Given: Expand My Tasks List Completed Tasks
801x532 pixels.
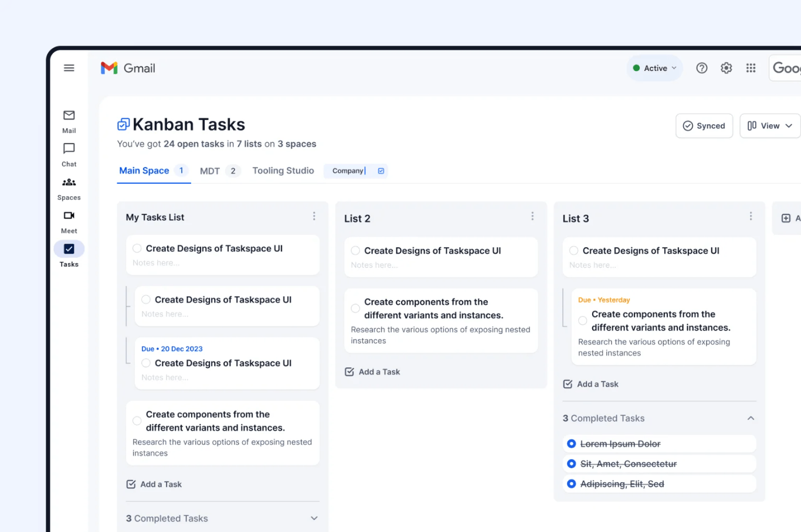Looking at the screenshot, I should [x=314, y=519].
